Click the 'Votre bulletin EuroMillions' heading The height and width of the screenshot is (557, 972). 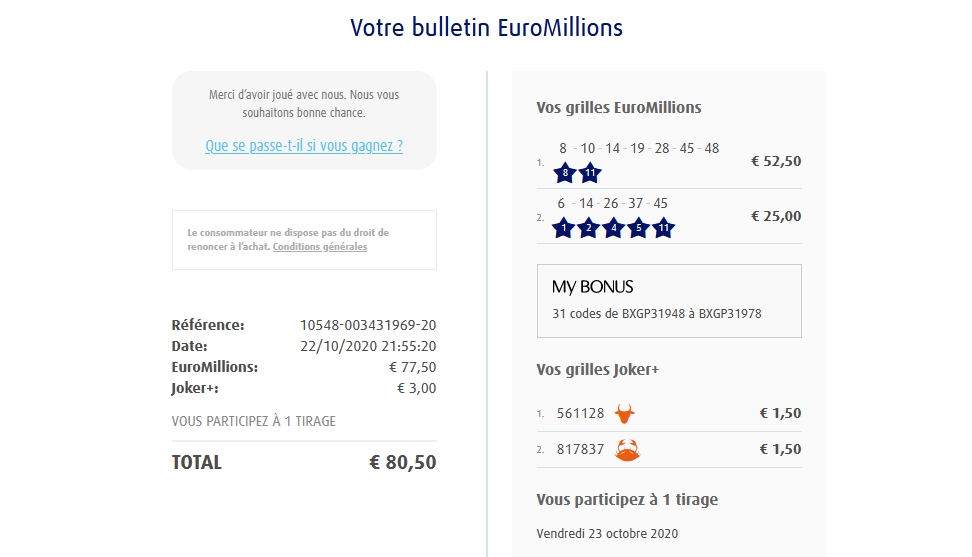(x=486, y=28)
